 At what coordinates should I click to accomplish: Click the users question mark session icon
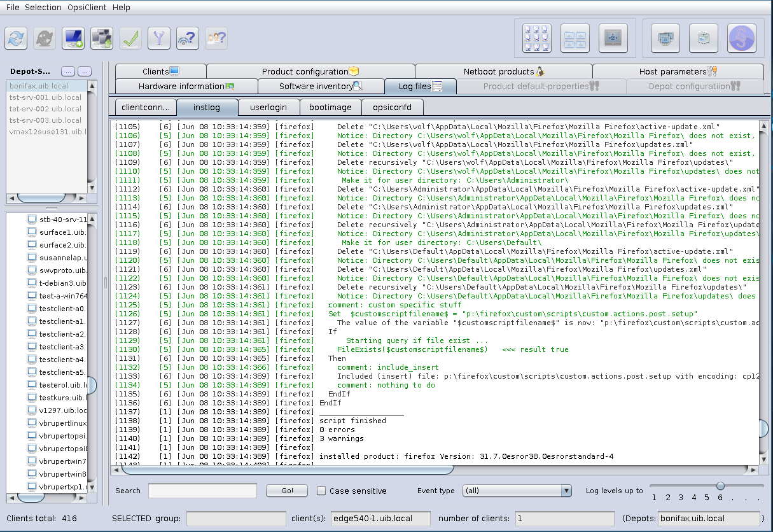pyautogui.click(x=216, y=38)
